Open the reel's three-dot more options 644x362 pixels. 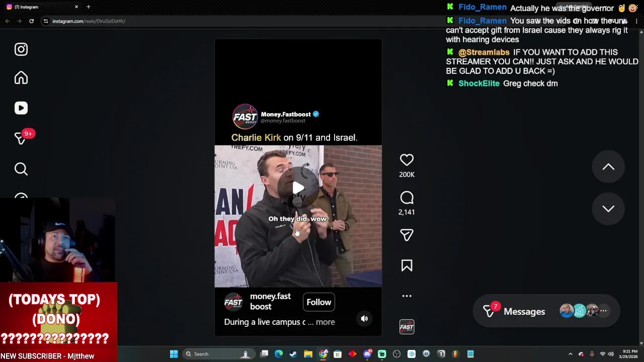[x=407, y=296]
